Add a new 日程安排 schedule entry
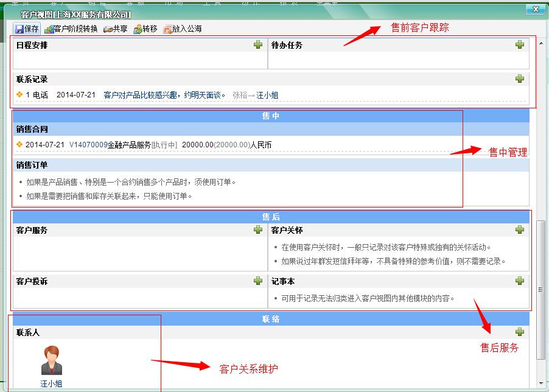Image resolution: width=549 pixels, height=392 pixels. [258, 44]
